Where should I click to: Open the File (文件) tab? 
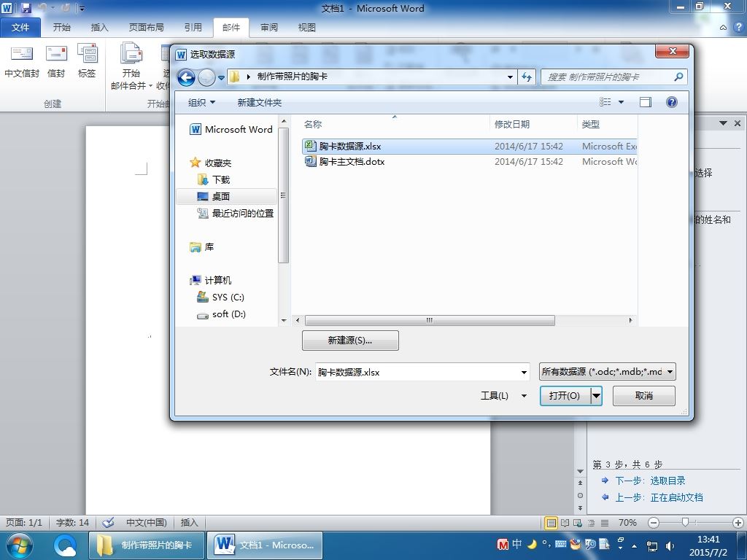tap(20, 28)
